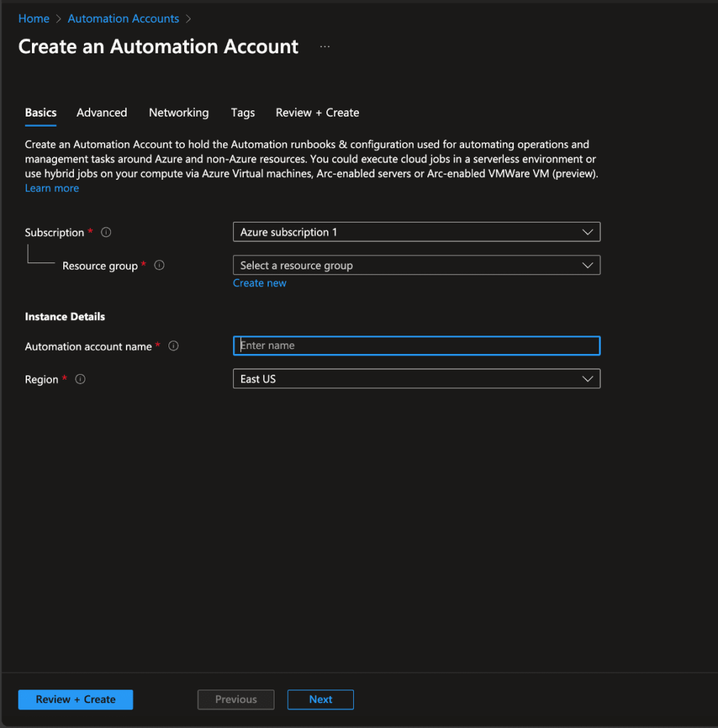Click inside the Automation account name field
Viewport: 718px width, 728px height.
(x=417, y=346)
